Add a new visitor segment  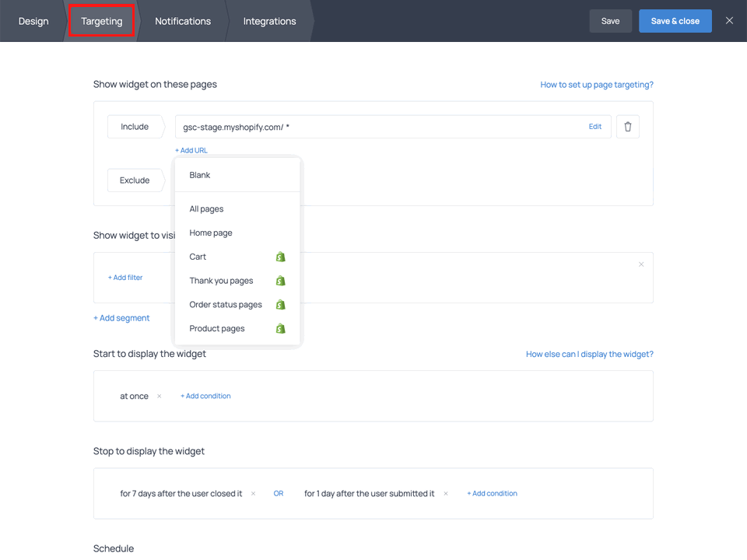[x=121, y=317]
